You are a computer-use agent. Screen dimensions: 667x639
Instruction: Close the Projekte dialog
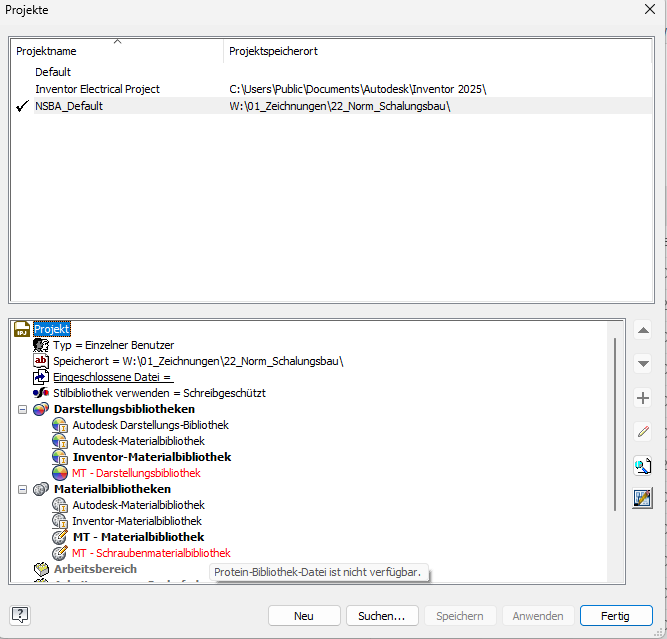(x=650, y=9)
